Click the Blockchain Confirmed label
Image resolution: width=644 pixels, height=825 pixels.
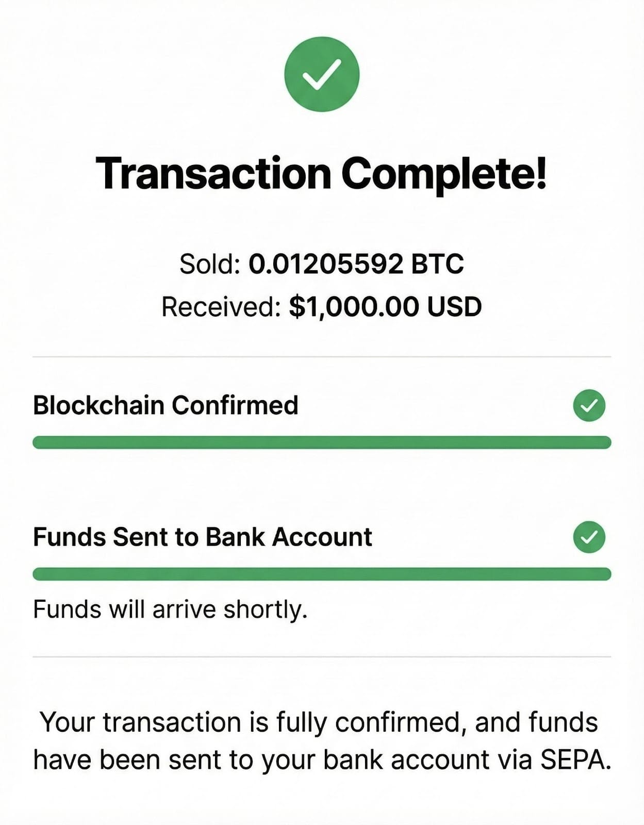166,405
